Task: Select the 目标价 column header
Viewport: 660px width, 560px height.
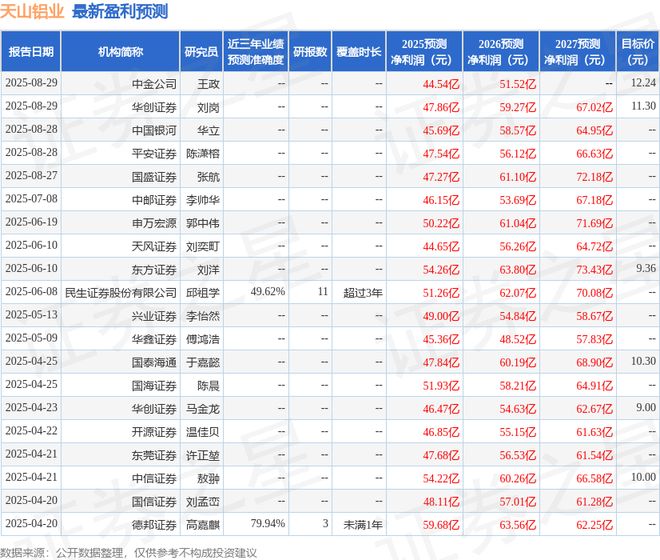Action: [x=638, y=51]
